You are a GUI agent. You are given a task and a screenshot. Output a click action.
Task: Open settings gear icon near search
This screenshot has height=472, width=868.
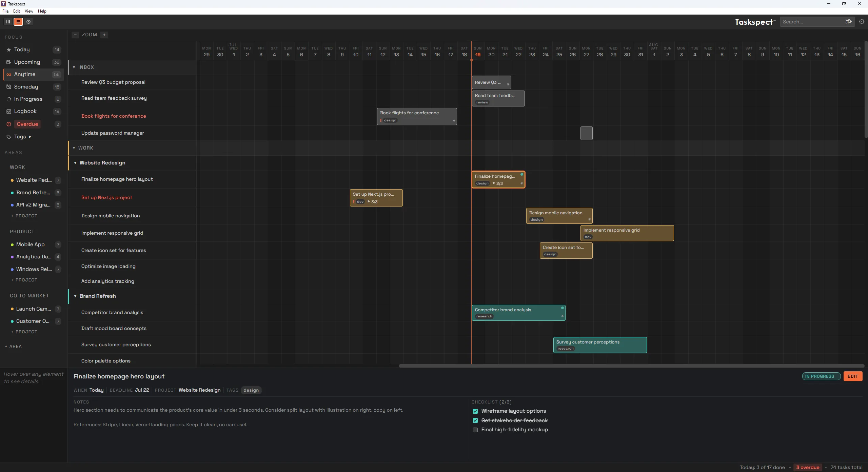point(862,22)
